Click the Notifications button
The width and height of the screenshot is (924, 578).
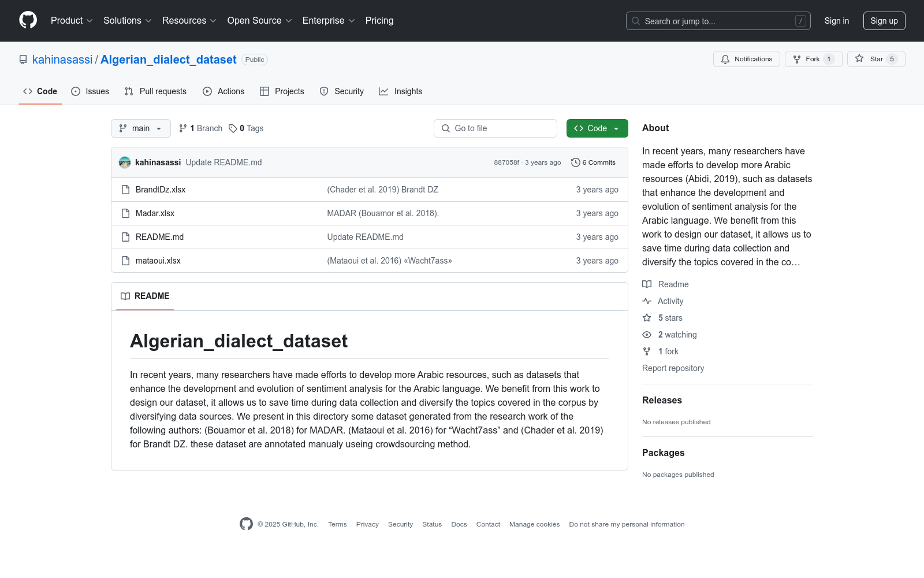coord(747,59)
